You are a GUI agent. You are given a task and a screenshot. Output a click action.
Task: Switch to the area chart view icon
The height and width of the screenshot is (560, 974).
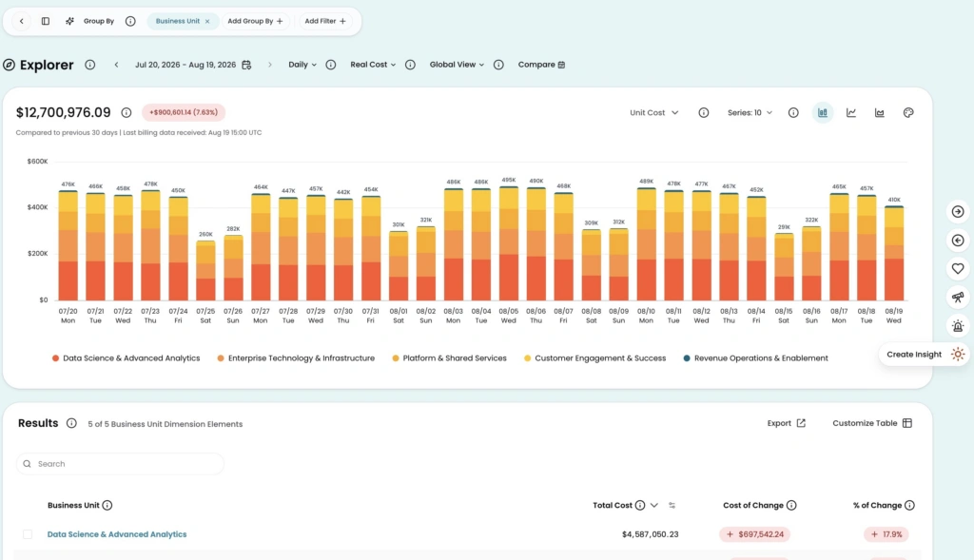click(x=880, y=113)
